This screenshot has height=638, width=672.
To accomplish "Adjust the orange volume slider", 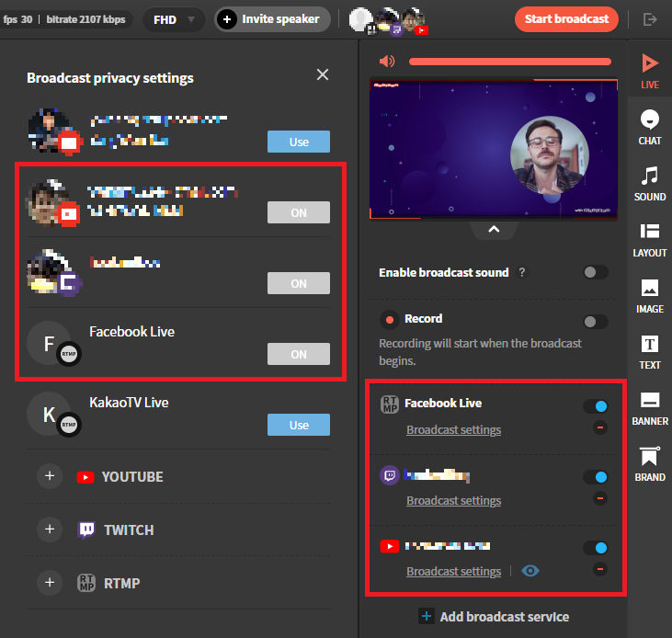I will 509,62.
